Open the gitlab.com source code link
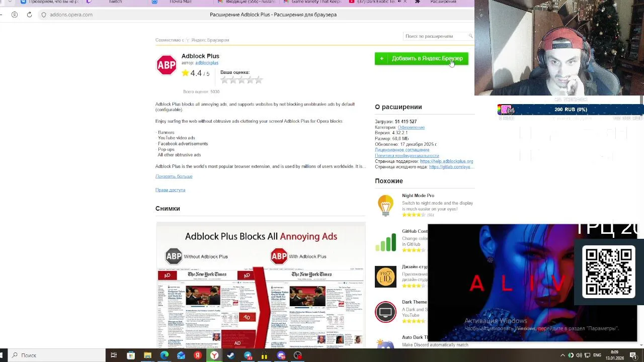Screen dimensions: 644x362 click(451, 167)
